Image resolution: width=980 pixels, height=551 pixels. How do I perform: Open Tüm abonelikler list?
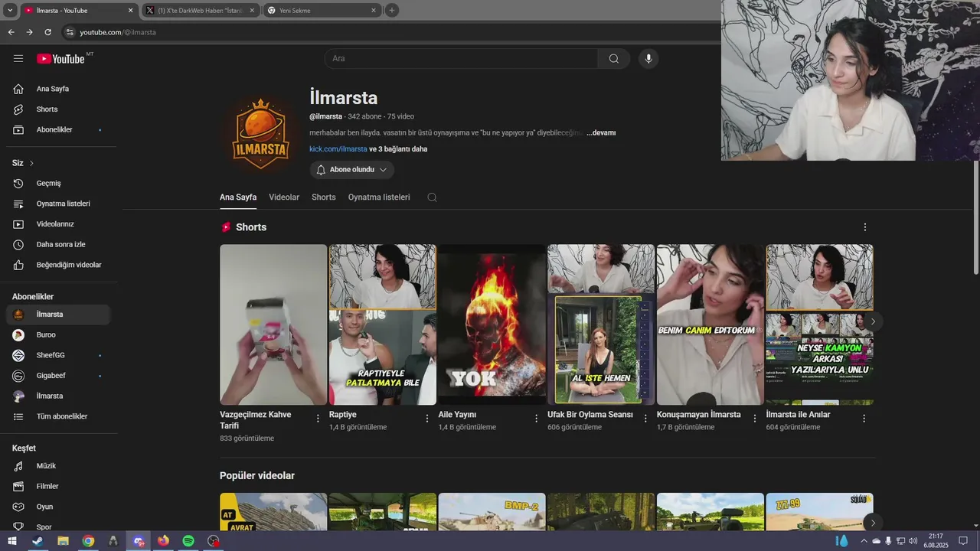(x=58, y=416)
